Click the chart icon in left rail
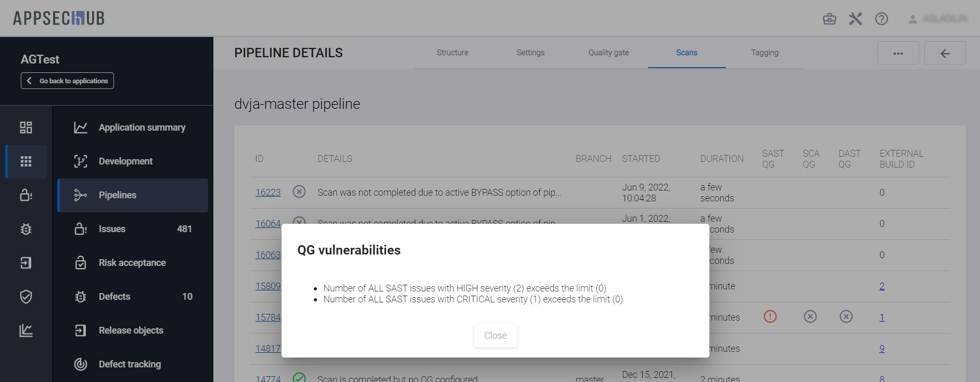The height and width of the screenshot is (382, 980). pyautogui.click(x=26, y=330)
